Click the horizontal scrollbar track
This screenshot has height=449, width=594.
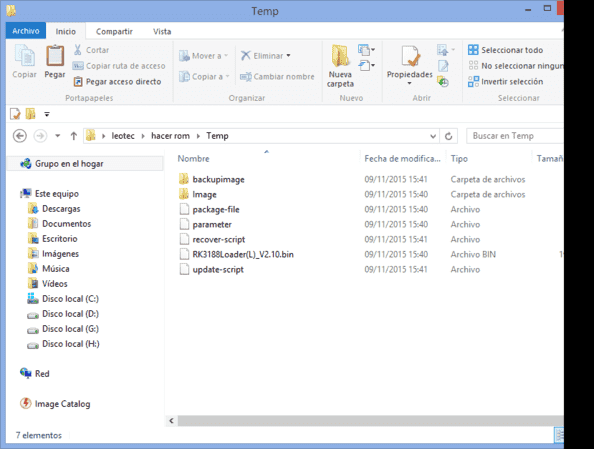coord(370,421)
